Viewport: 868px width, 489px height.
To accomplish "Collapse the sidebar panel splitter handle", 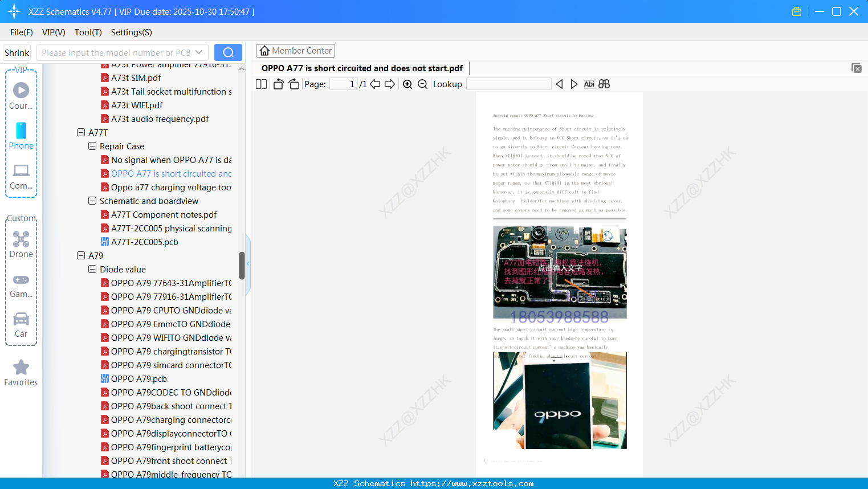I will click(248, 264).
